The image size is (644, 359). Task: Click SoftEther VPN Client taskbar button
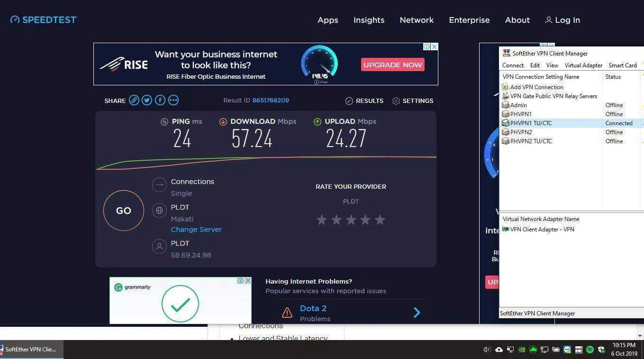pyautogui.click(x=31, y=350)
